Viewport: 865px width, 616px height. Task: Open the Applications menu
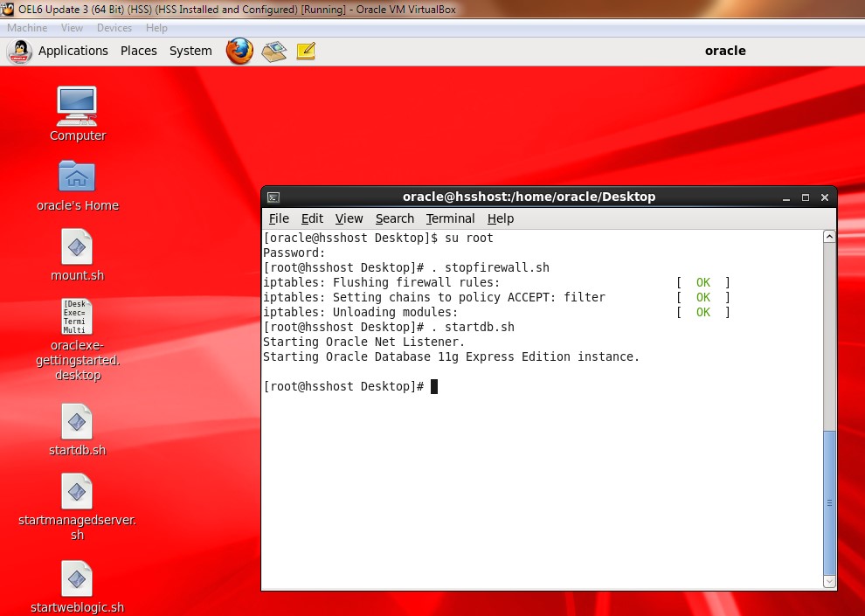[73, 51]
